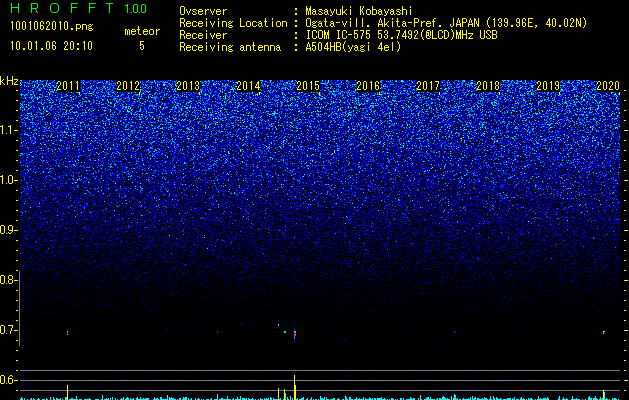Screen dimensions: 629x400
Task: Click the 0.6 kHz axis label
Action: pos(8,380)
